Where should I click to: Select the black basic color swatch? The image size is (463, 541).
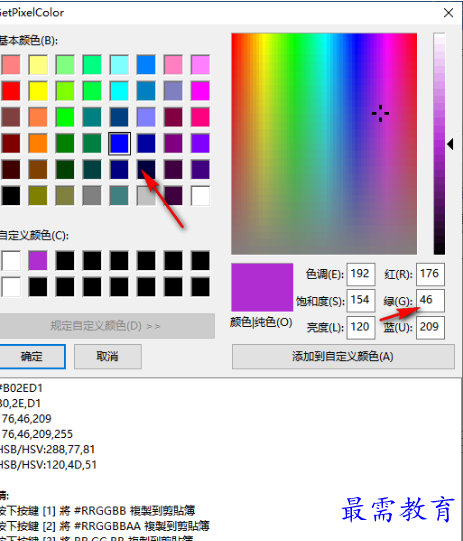tap(11, 196)
